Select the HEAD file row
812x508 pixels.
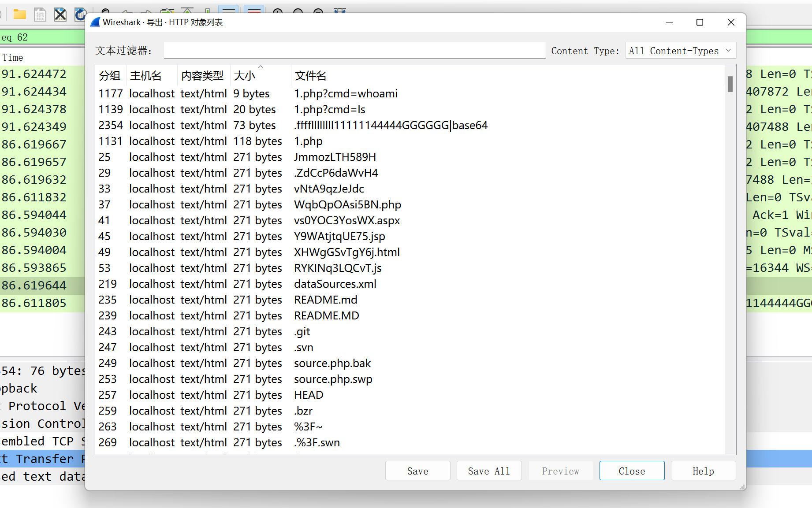pos(410,395)
